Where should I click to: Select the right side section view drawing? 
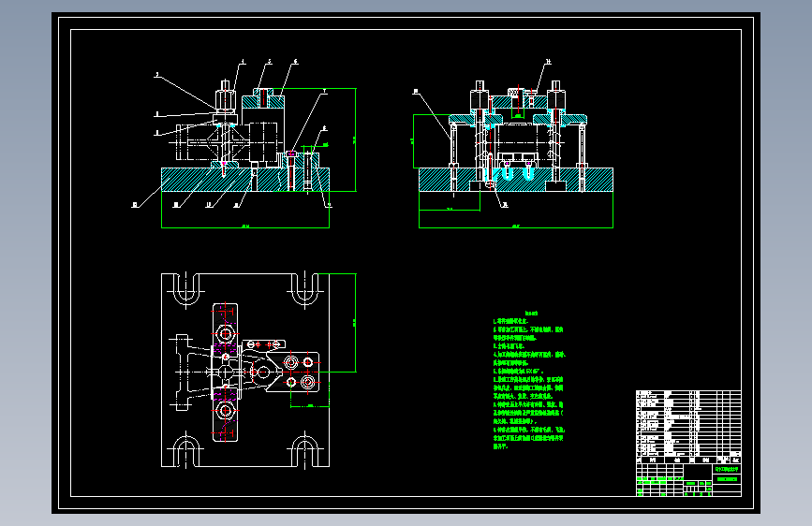point(512,144)
